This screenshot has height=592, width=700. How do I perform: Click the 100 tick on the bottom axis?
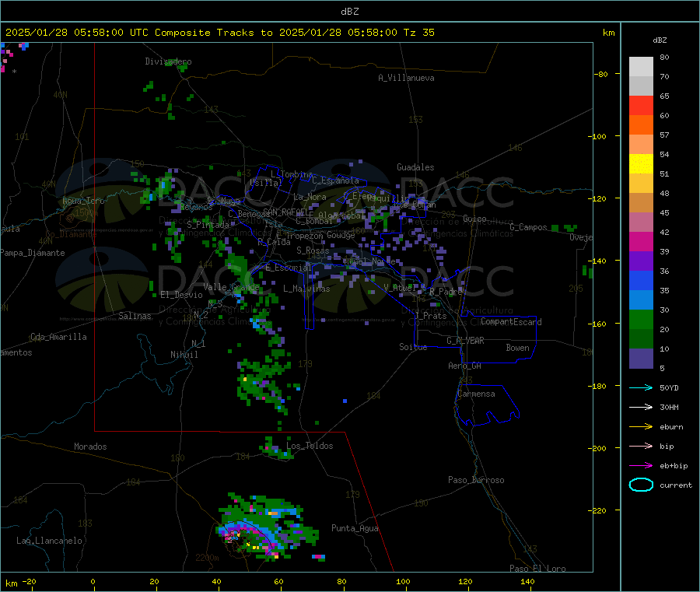click(x=403, y=581)
